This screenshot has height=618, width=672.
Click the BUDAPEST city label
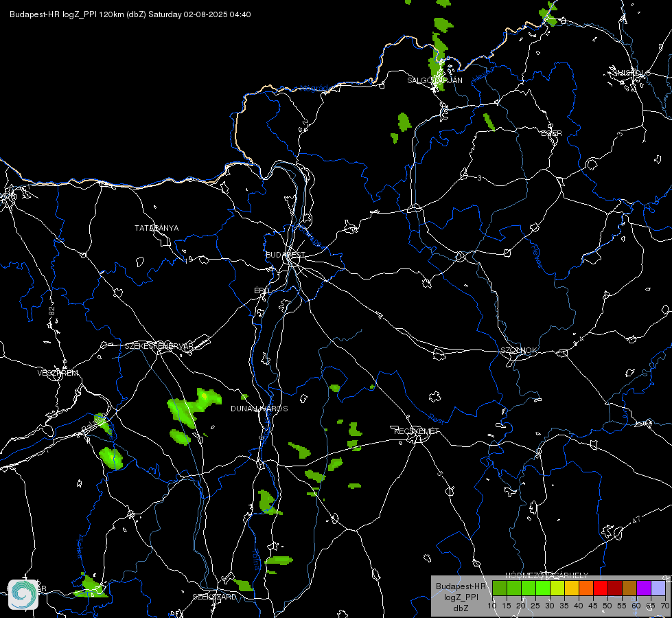click(286, 255)
